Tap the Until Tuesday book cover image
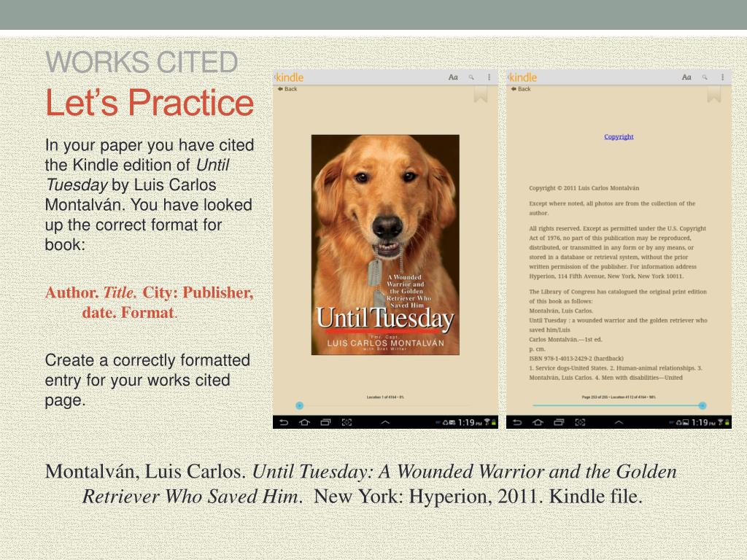Screen dimensions: 747x560 pyautogui.click(x=385, y=245)
